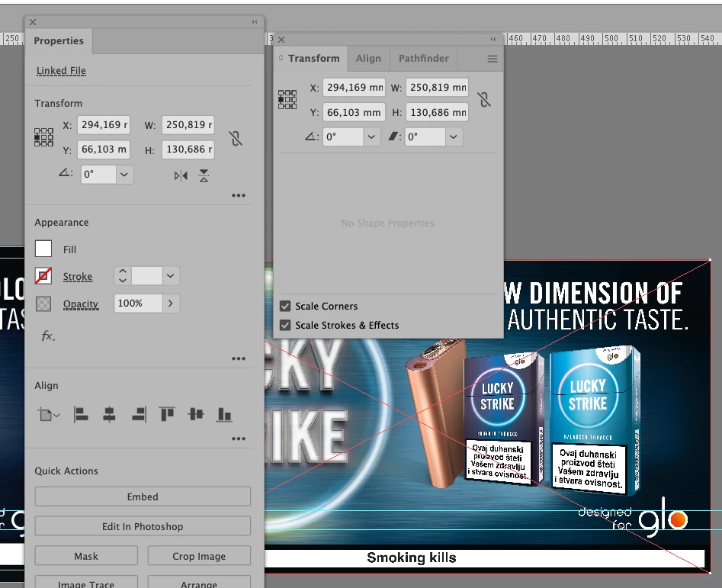Open Opacity options link
Viewport: 722px width, 588px height.
pos(81,304)
